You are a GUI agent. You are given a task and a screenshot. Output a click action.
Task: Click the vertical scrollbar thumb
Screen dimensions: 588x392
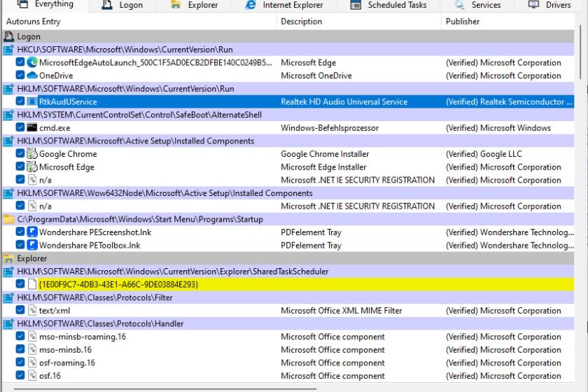[580, 52]
